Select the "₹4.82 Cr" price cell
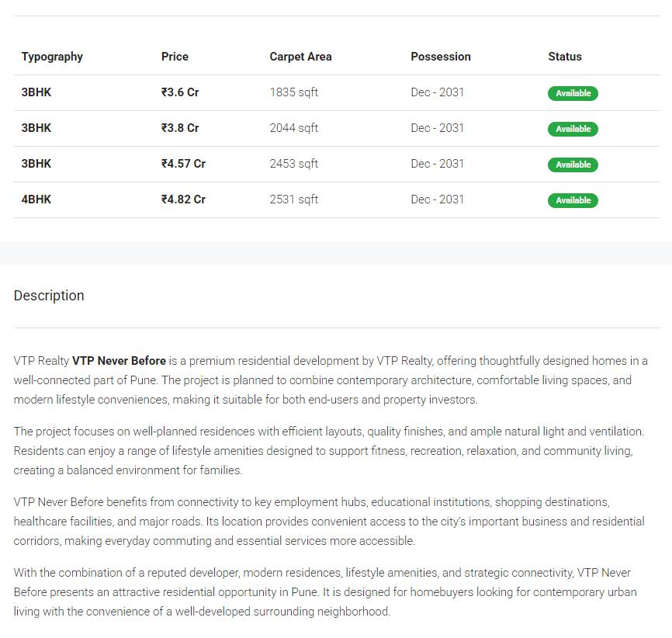672x638 pixels. (x=183, y=199)
